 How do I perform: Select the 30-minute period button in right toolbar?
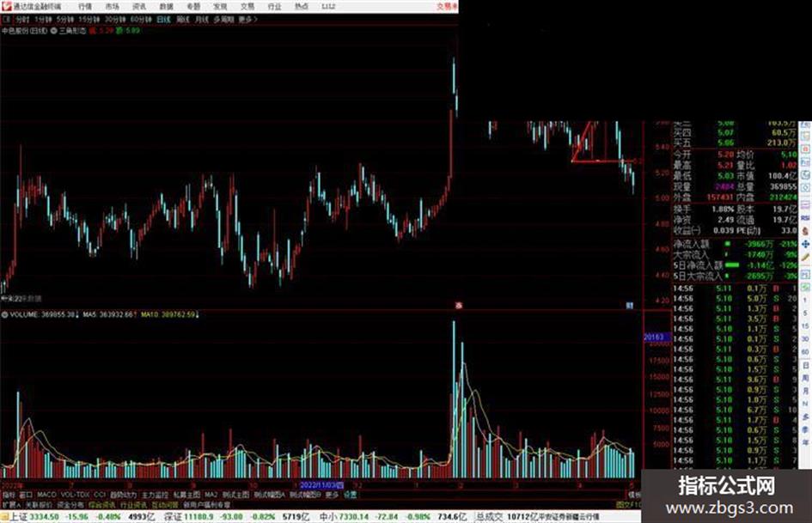805,338
